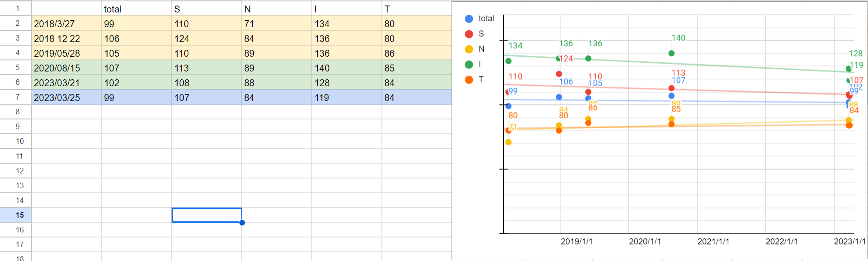
Task: Select the 'total' legend label in chart
Action: [x=486, y=19]
